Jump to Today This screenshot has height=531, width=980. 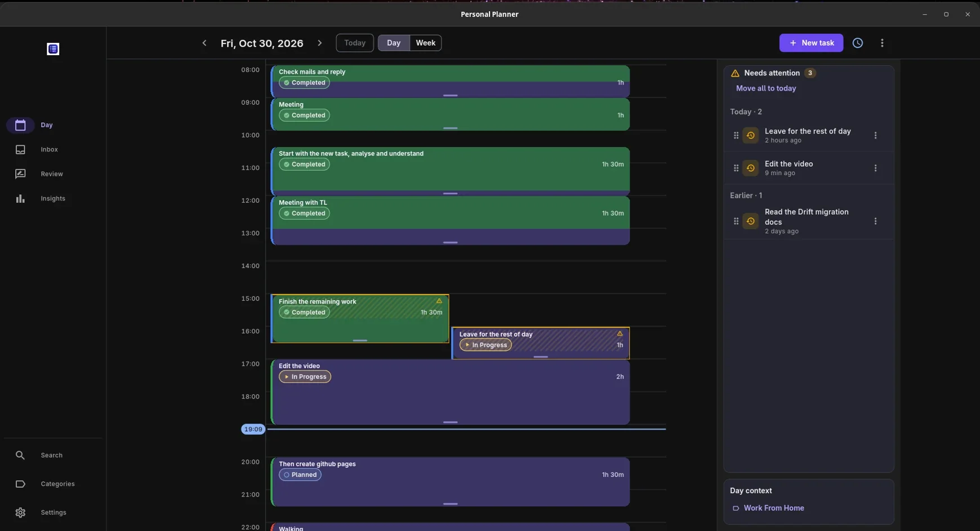point(355,43)
